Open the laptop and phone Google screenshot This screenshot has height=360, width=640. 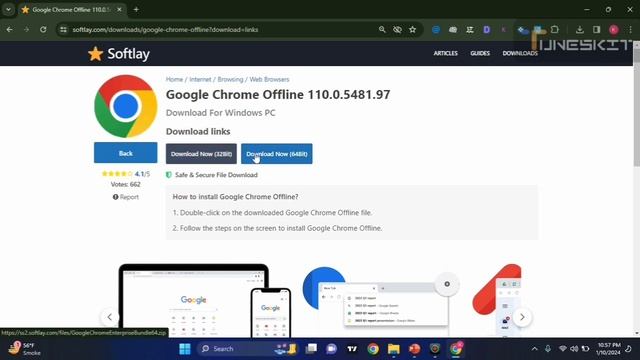205,301
